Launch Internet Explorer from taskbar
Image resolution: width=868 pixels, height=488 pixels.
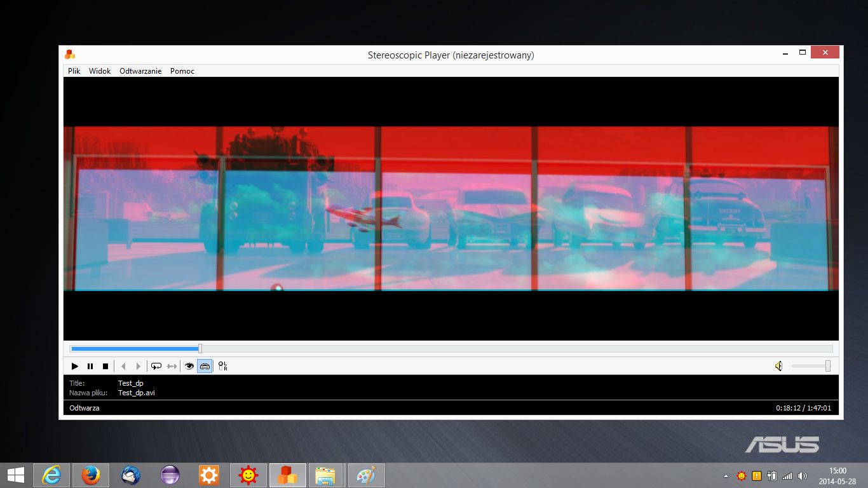[x=51, y=475]
